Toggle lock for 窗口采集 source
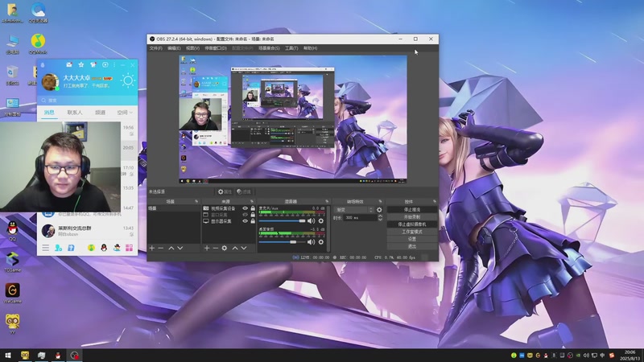The image size is (644, 362). [253, 215]
